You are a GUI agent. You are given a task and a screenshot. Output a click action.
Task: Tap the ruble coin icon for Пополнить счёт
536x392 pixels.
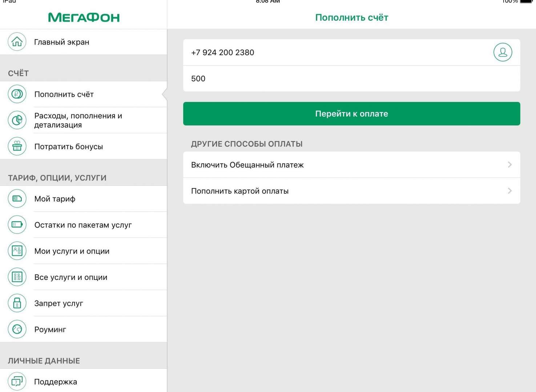click(17, 94)
